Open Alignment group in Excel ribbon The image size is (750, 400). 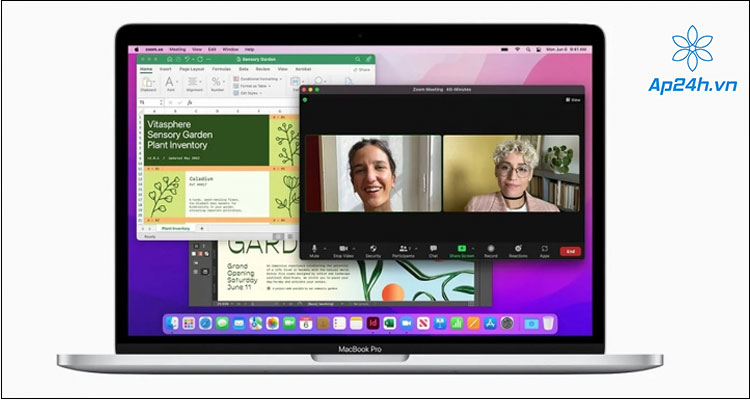[x=194, y=84]
